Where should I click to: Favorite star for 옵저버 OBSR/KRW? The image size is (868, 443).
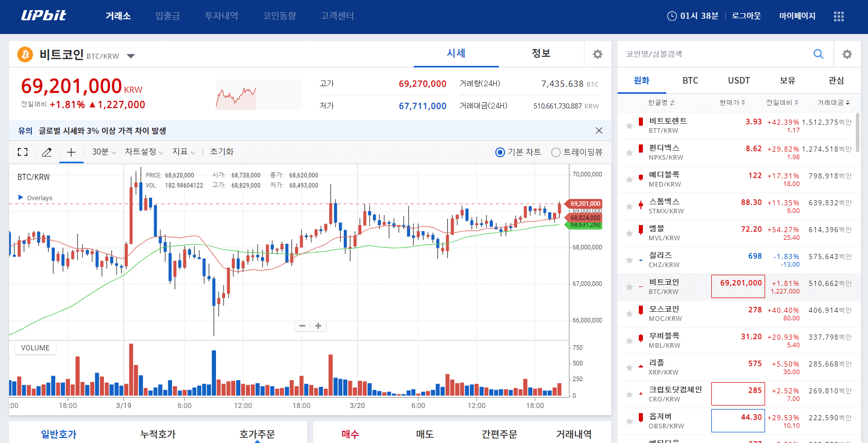pos(629,421)
